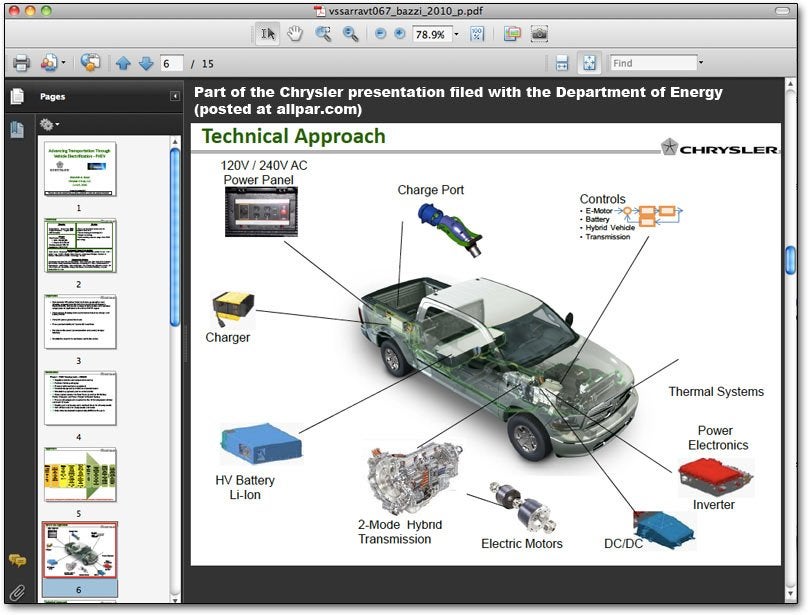Set view to actual size icon
808x615 pixels.
click(x=477, y=35)
